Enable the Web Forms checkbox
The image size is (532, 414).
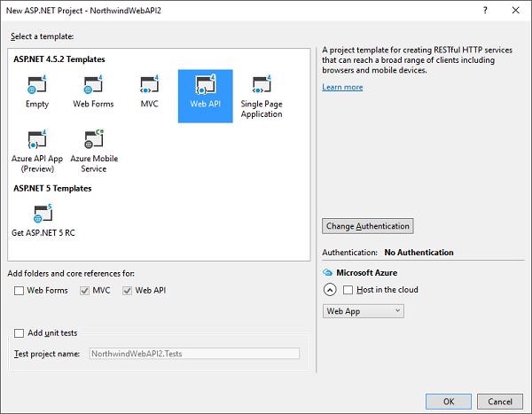pyautogui.click(x=19, y=291)
